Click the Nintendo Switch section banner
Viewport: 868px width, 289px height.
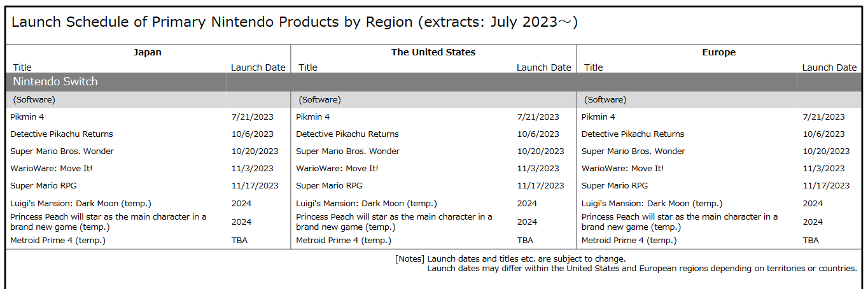[434, 81]
